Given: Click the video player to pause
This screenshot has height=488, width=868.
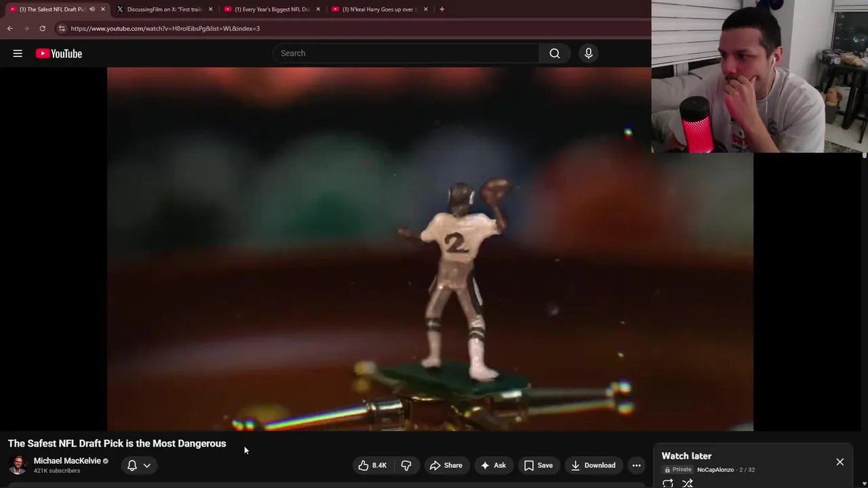Looking at the screenshot, I should (x=430, y=249).
